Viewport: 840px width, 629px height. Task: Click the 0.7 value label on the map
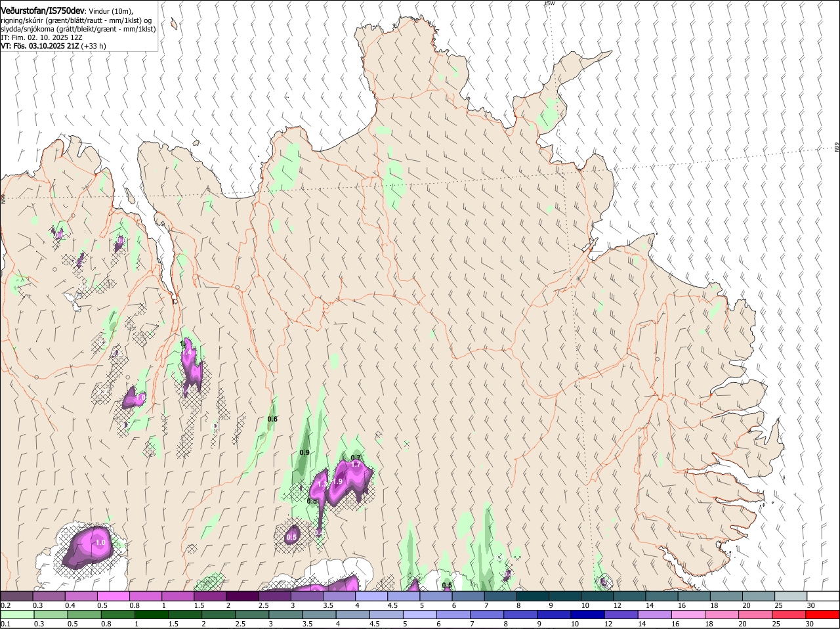click(356, 458)
